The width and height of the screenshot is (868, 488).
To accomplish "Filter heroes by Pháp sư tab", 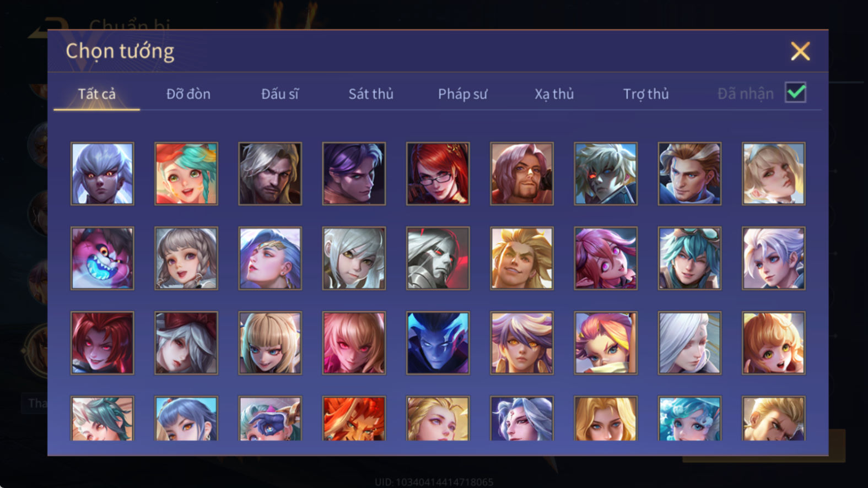I will [462, 94].
